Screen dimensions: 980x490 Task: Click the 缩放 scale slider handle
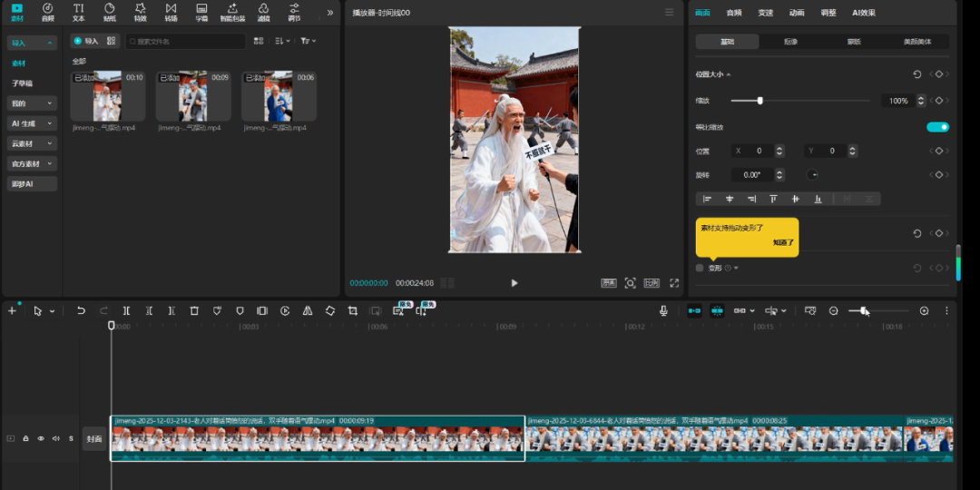pos(759,101)
